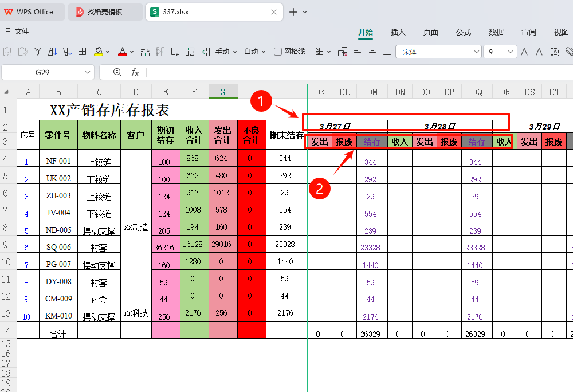Sort ascending with the A-down arrow icon
This screenshot has height=392, width=573.
tap(53, 52)
